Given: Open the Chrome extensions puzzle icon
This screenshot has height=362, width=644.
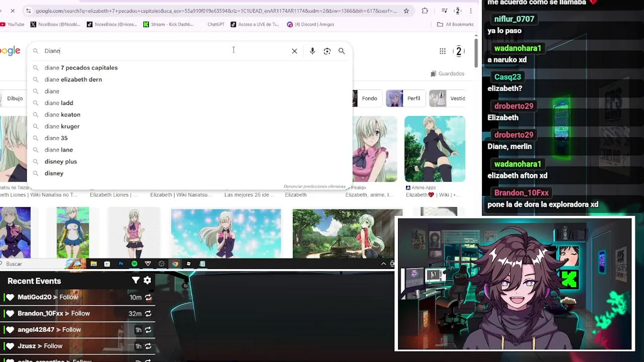Looking at the screenshot, I should pos(425,11).
